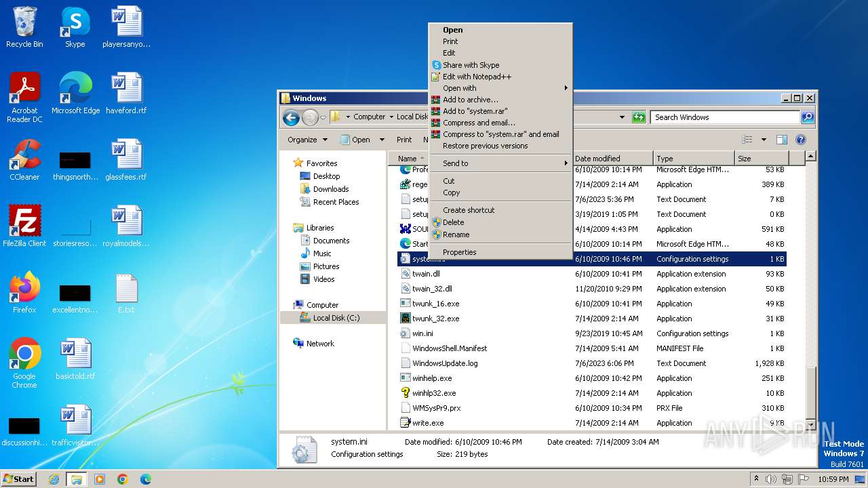Choose Add to archive...
Image resolution: width=868 pixels, height=488 pixels.
500,100
